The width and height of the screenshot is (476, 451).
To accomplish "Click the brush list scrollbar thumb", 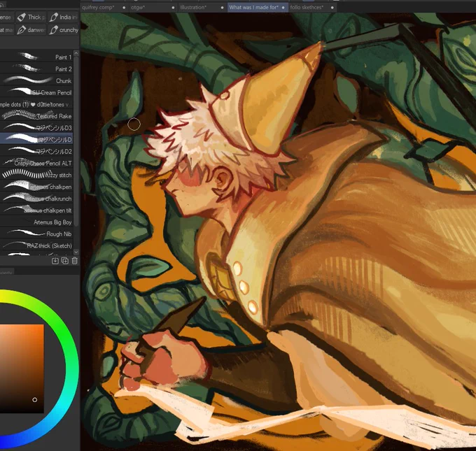I will click(x=76, y=141).
